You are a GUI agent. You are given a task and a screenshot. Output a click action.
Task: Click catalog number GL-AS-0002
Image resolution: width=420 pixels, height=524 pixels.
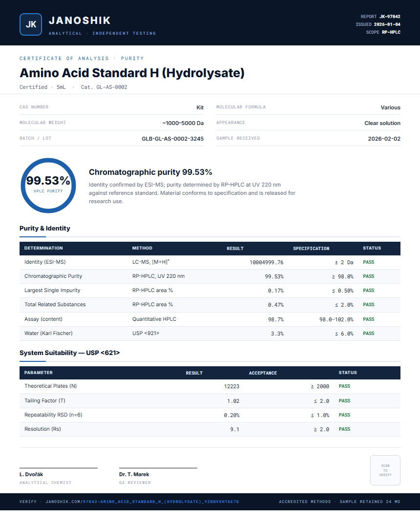[x=112, y=87]
